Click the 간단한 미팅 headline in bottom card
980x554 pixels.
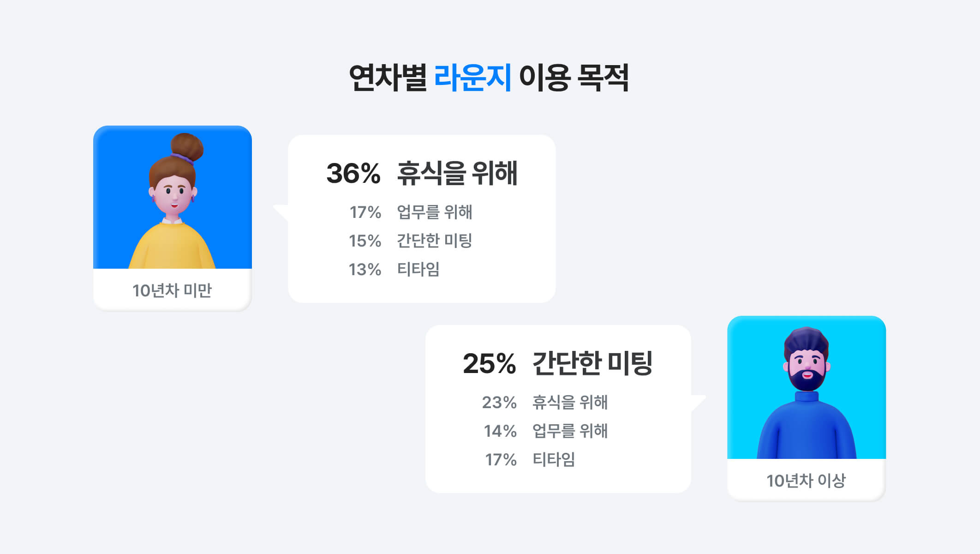592,363
